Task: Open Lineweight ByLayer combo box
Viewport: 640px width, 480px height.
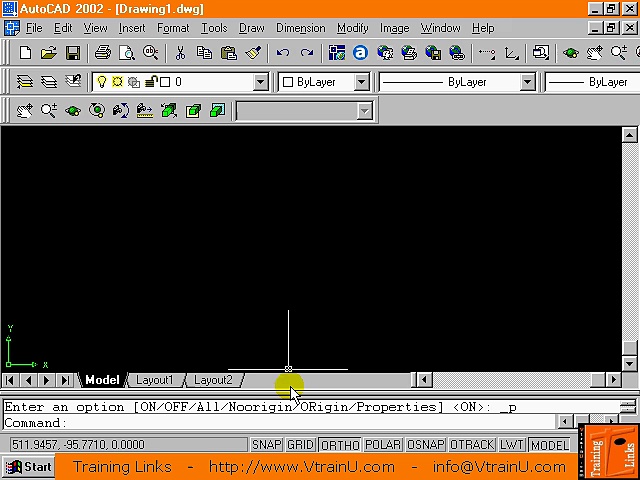Action: click(593, 82)
